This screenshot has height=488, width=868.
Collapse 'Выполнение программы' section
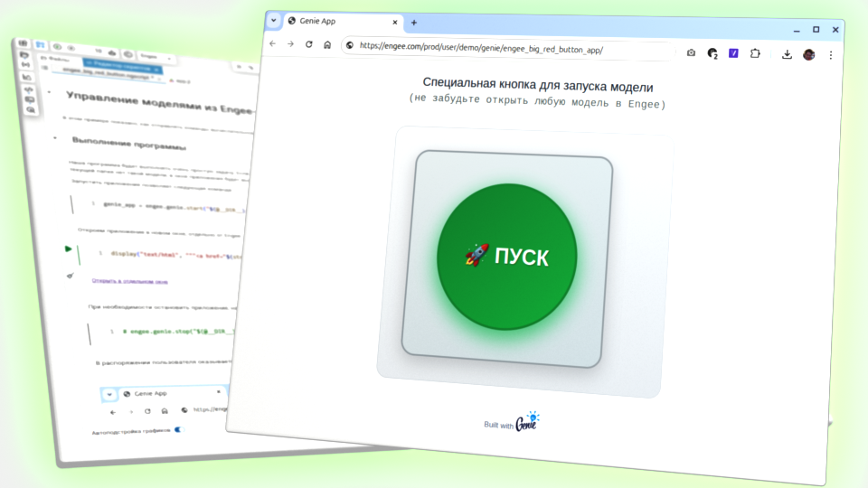(x=55, y=137)
